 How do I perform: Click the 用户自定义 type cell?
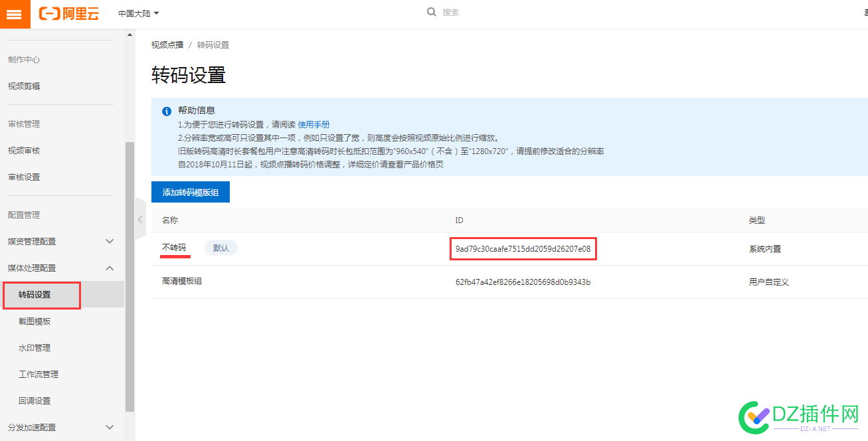769,282
